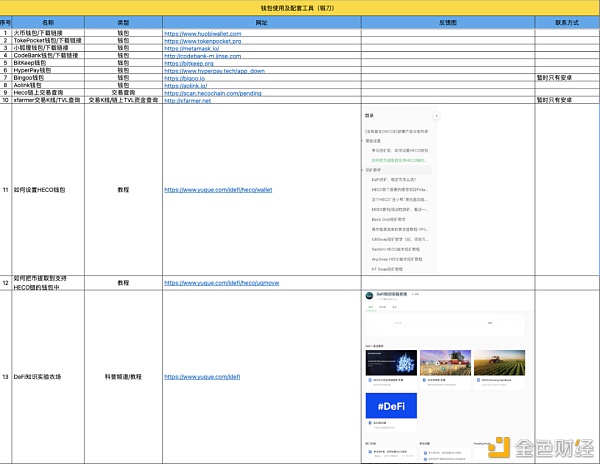Select the 教程 type cell in row 11

pos(123,190)
